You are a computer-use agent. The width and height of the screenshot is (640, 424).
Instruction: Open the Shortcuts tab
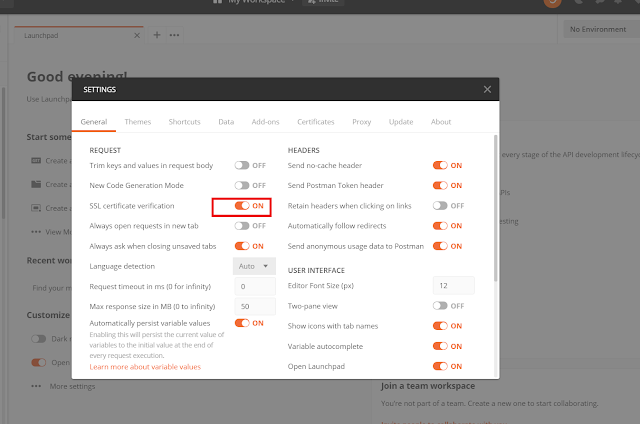[184, 122]
